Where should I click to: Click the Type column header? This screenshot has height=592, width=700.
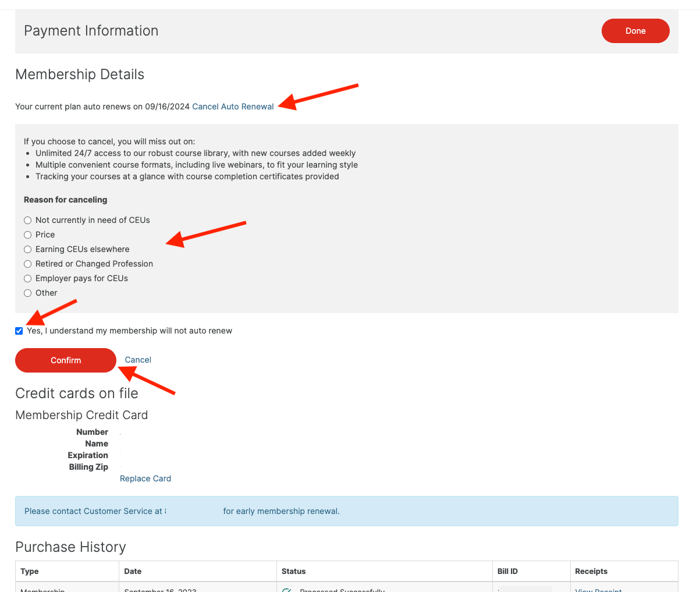(x=29, y=571)
